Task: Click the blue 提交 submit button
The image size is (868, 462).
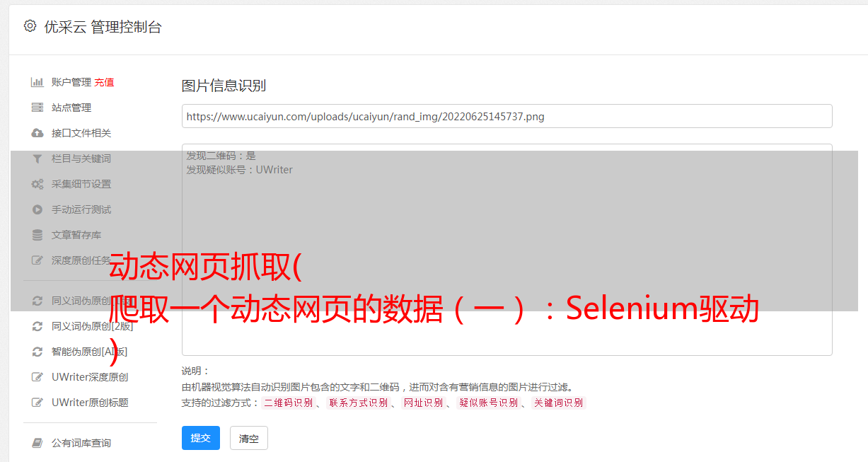Action: 201,438
